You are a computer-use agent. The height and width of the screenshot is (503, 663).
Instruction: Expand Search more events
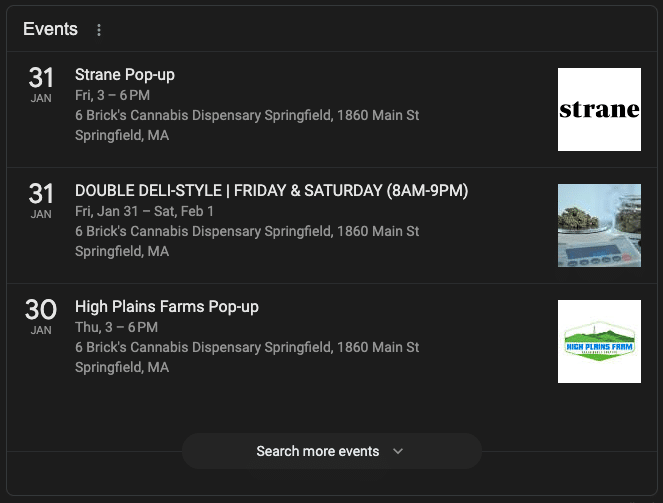tap(332, 451)
